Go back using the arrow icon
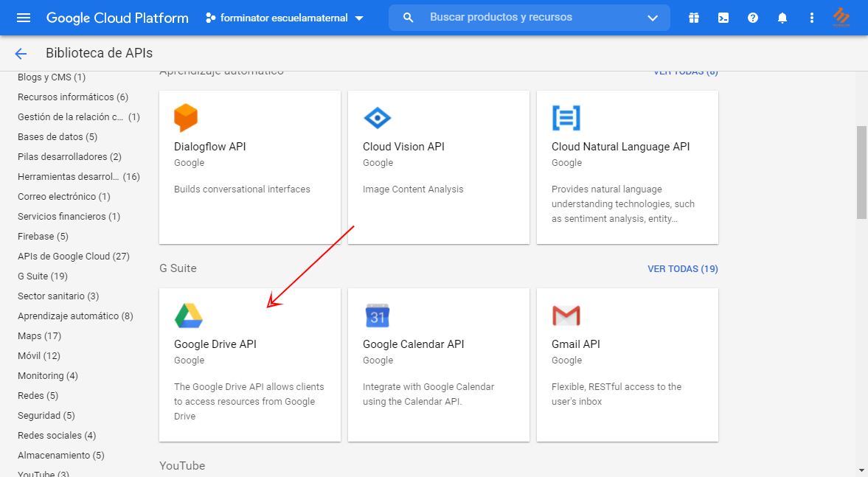This screenshot has height=477, width=868. point(21,53)
